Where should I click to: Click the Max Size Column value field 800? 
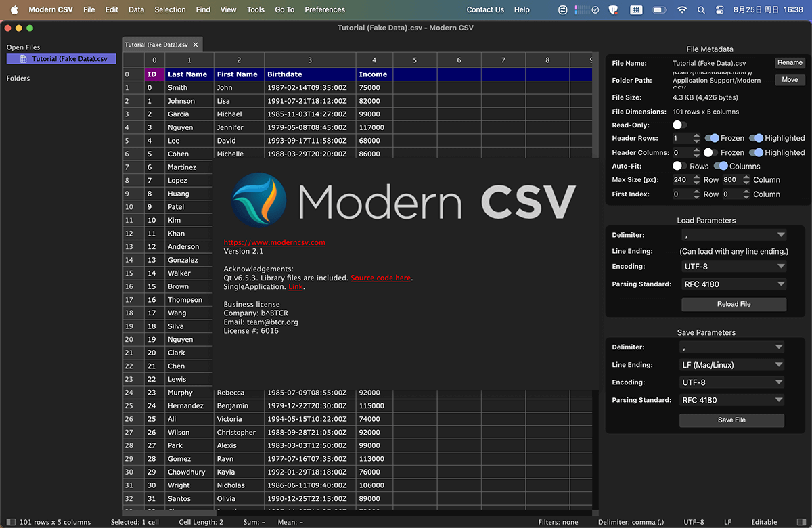(x=731, y=180)
